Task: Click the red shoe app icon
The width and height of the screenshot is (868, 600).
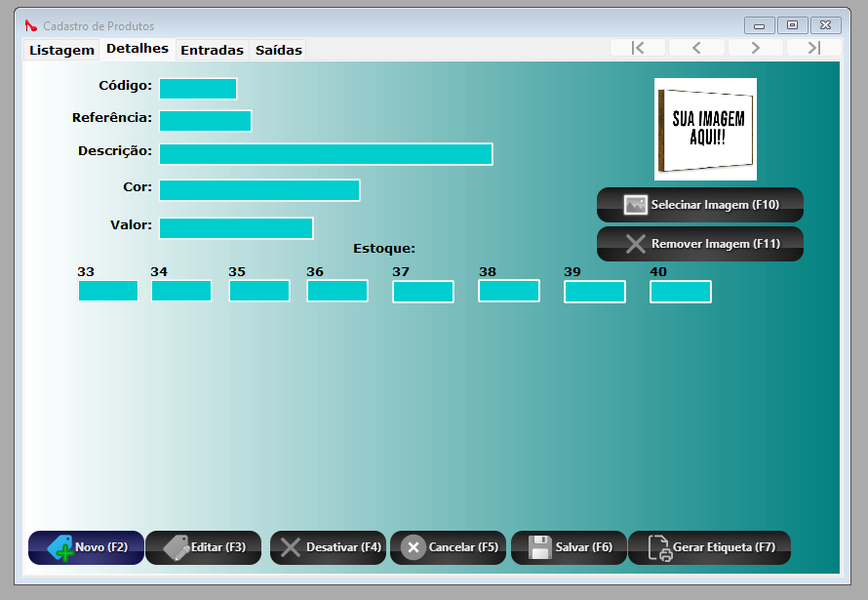Action: pyautogui.click(x=31, y=25)
